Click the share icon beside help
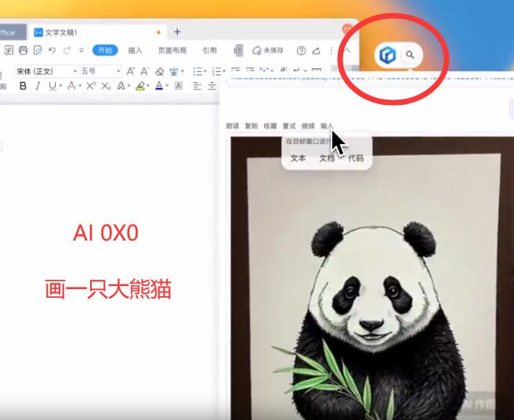This screenshot has width=514, height=420. [x=316, y=51]
